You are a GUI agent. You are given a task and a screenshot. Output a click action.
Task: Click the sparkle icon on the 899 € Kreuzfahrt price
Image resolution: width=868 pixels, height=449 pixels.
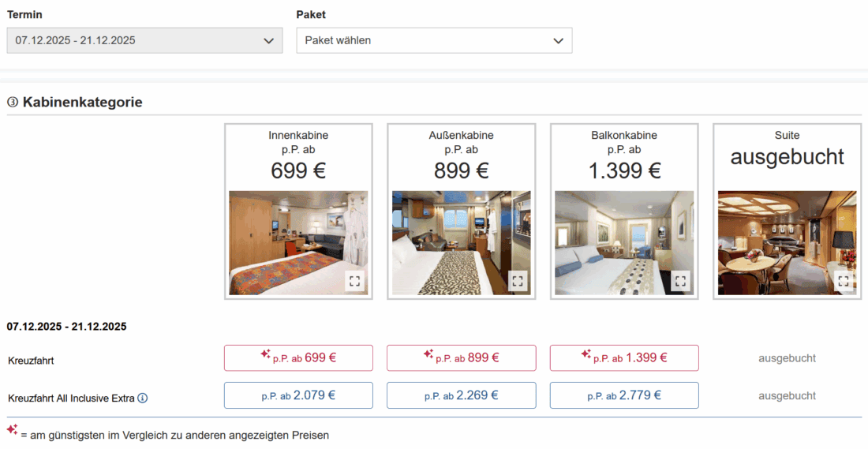[428, 354]
